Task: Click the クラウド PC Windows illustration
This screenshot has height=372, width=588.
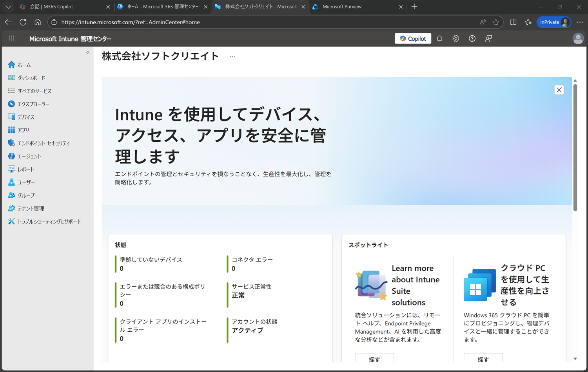Action: coord(480,285)
